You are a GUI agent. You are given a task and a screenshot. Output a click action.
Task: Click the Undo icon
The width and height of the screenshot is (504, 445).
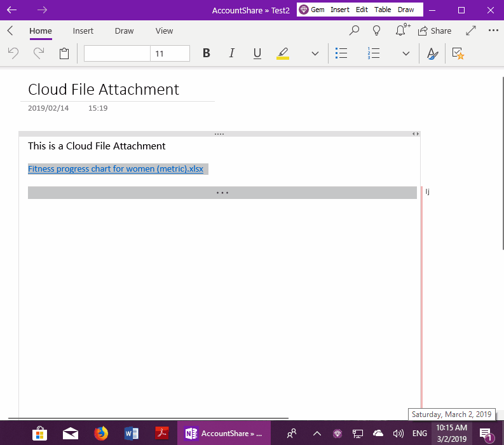coord(13,53)
